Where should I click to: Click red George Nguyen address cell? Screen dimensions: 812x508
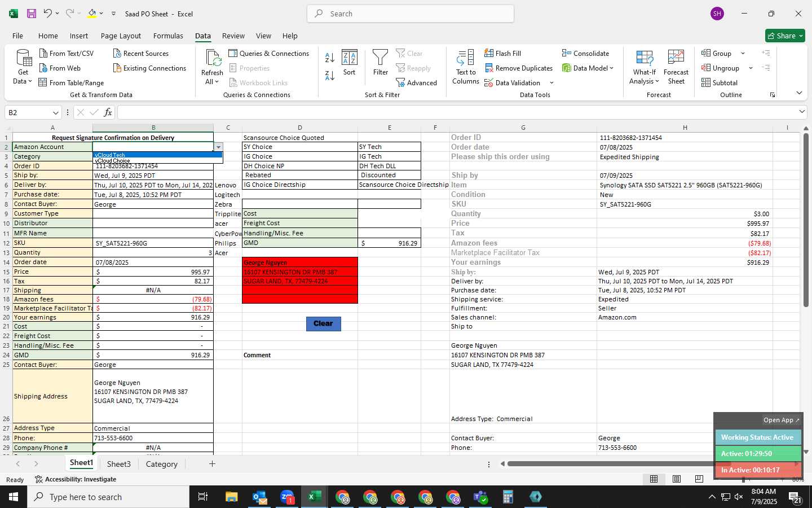click(x=299, y=262)
